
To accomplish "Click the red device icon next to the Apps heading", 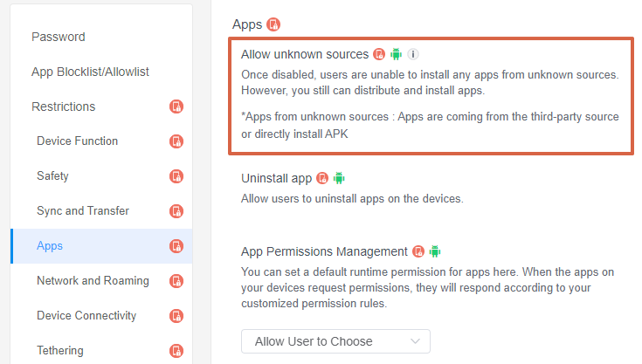I will tap(273, 24).
